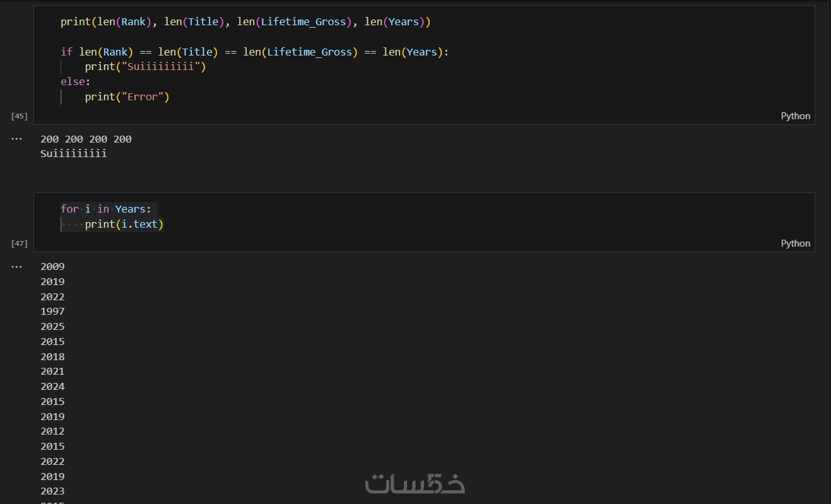Click the "Suiiiiiiiii" output text below cell 45
Viewport: 831px width, 504px height.
point(74,153)
